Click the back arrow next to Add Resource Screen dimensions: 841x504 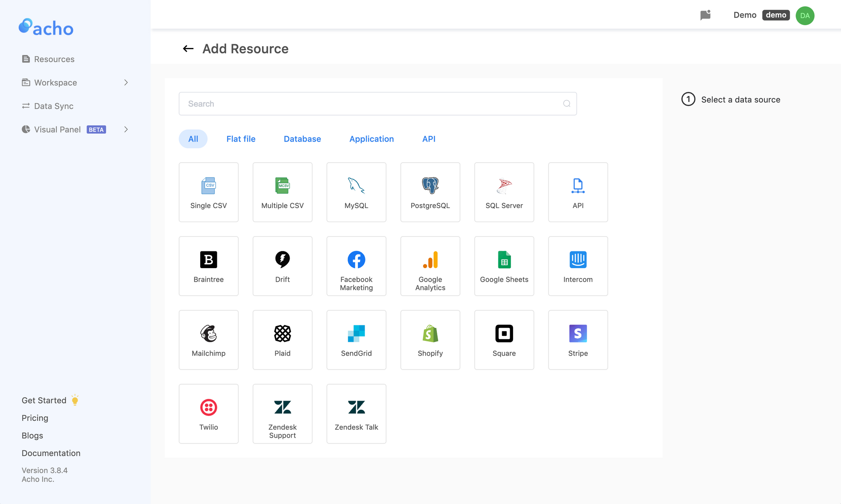(188, 48)
